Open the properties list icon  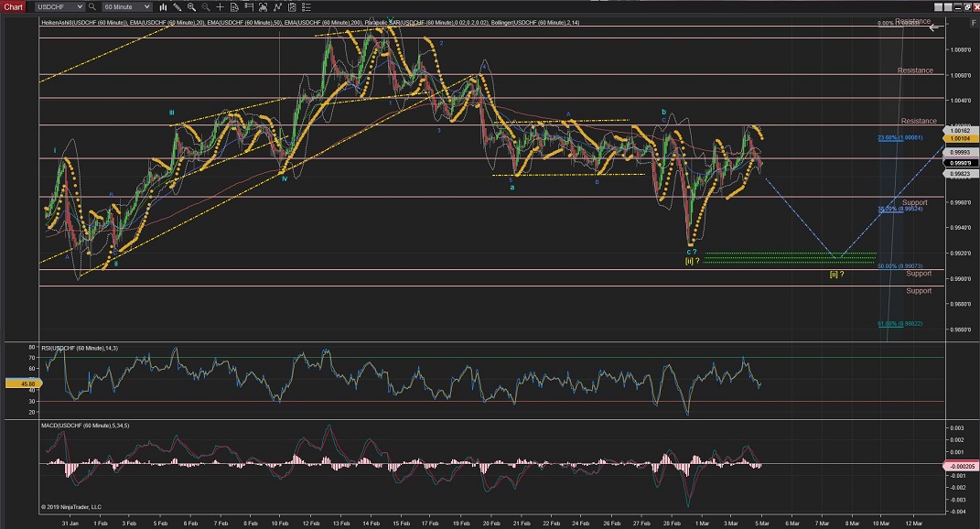pos(307,7)
